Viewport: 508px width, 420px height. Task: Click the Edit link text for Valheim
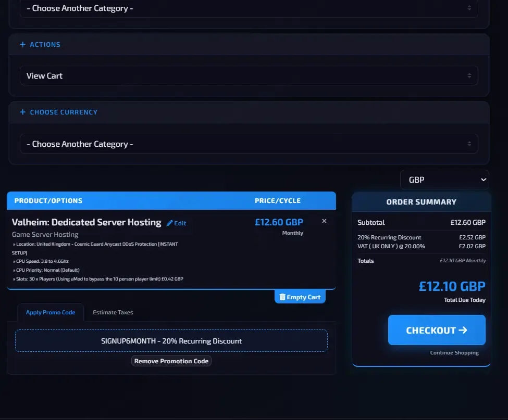tap(180, 223)
